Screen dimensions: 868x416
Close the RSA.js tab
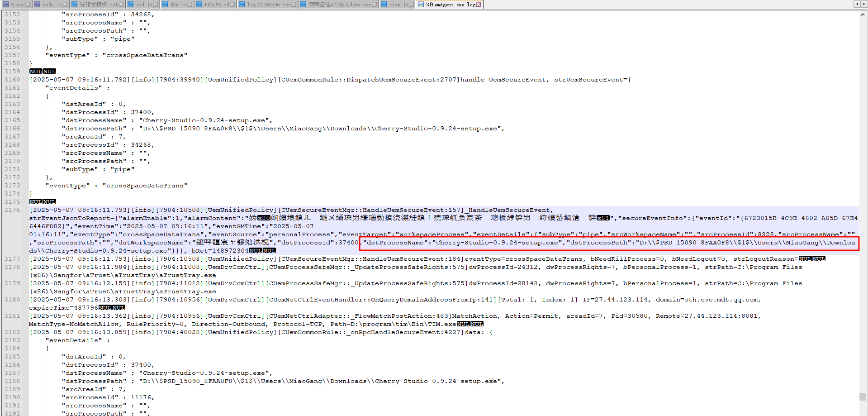pos(190,5)
